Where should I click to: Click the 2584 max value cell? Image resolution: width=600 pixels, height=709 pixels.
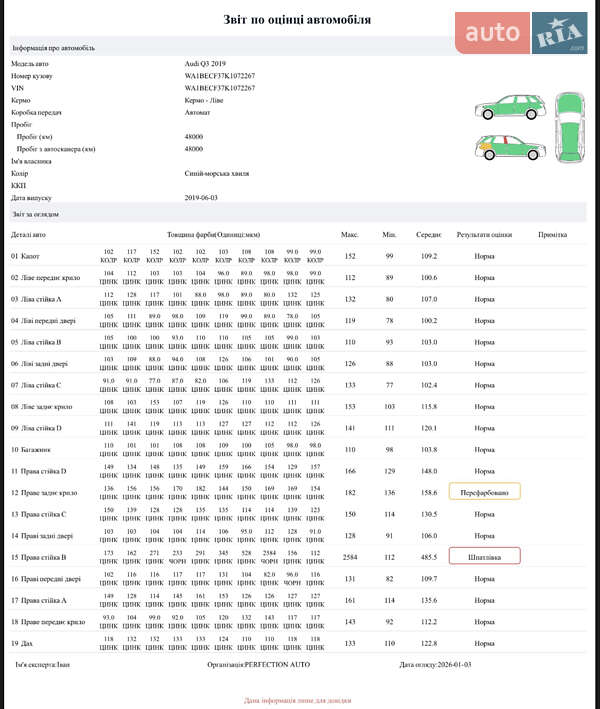coord(350,557)
